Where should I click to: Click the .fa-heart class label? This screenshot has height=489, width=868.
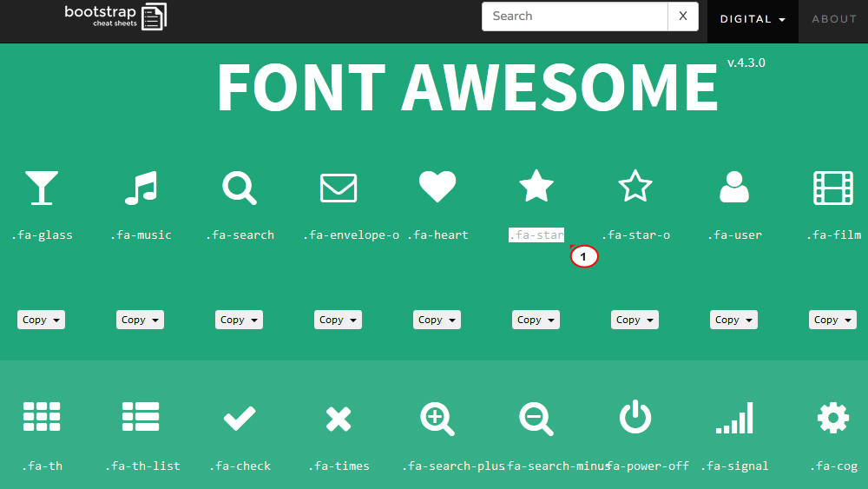[437, 235]
